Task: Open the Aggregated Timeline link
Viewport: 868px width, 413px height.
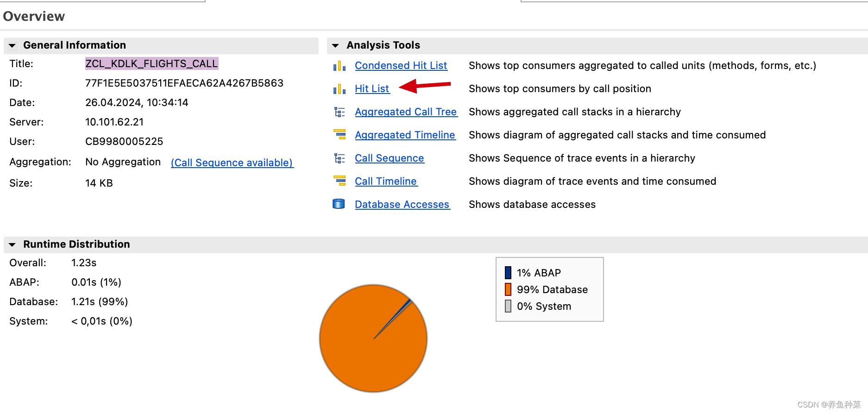Action: [x=405, y=135]
